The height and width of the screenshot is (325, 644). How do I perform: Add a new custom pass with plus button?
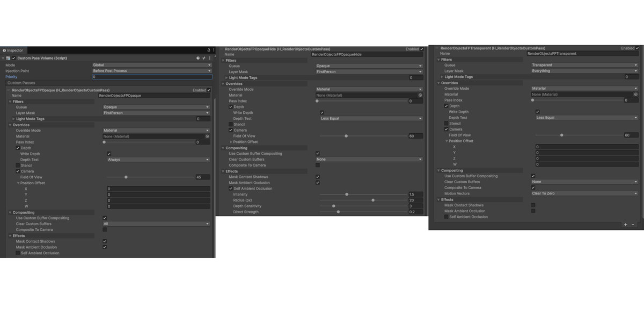point(626,225)
